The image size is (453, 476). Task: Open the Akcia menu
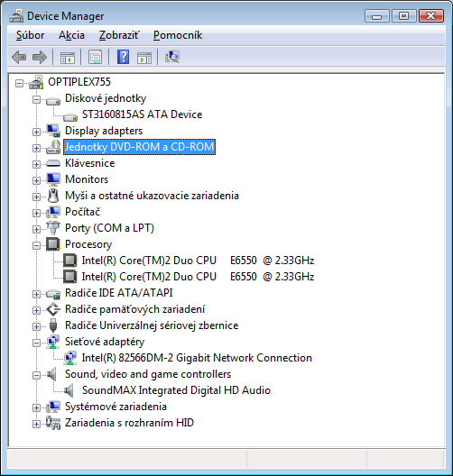(71, 35)
